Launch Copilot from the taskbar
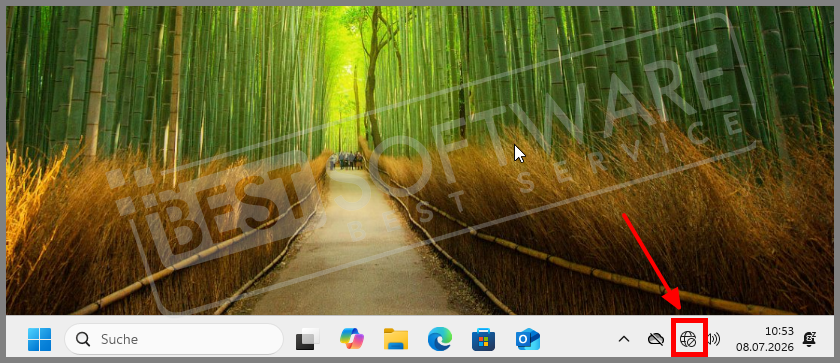 pos(352,339)
